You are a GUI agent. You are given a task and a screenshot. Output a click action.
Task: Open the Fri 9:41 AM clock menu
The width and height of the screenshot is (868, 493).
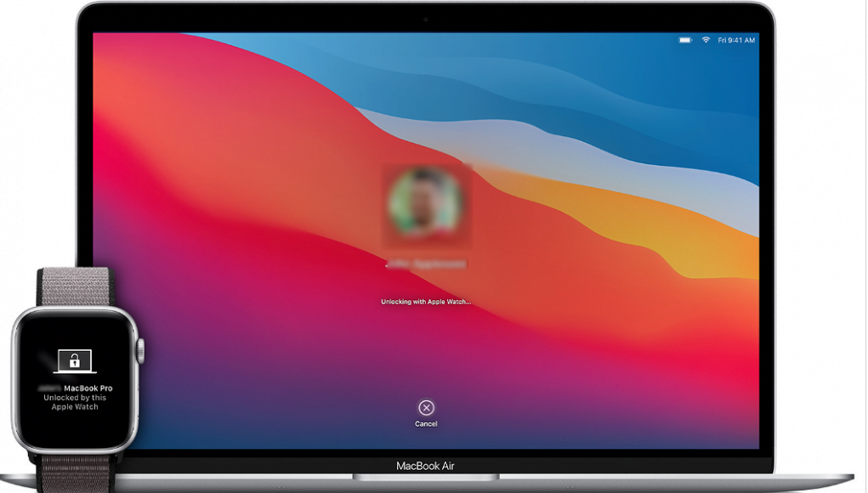(x=735, y=40)
